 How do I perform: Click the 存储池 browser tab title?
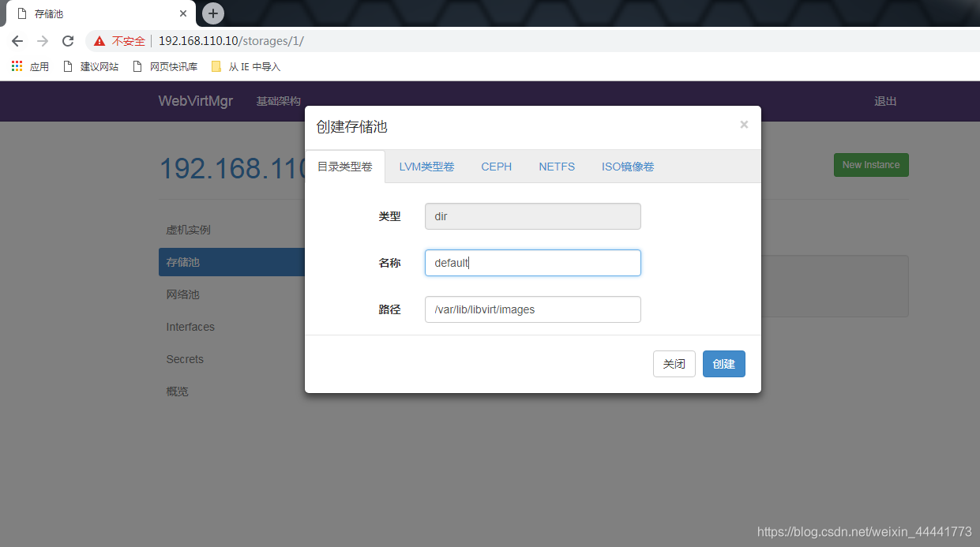[x=49, y=14]
